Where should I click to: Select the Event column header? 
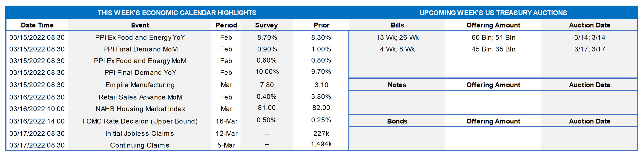pyautogui.click(x=140, y=25)
